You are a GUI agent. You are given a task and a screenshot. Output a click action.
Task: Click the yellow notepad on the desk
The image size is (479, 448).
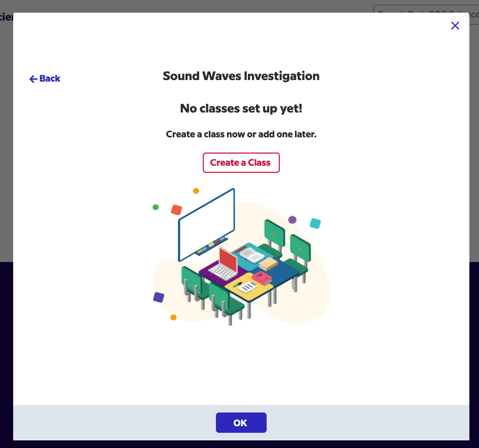click(248, 287)
